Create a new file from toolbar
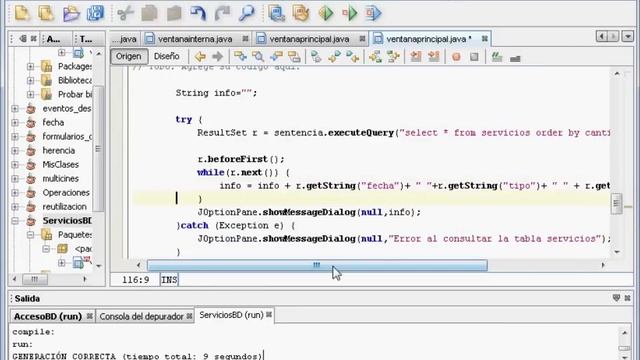The width and height of the screenshot is (640, 360). point(22,13)
